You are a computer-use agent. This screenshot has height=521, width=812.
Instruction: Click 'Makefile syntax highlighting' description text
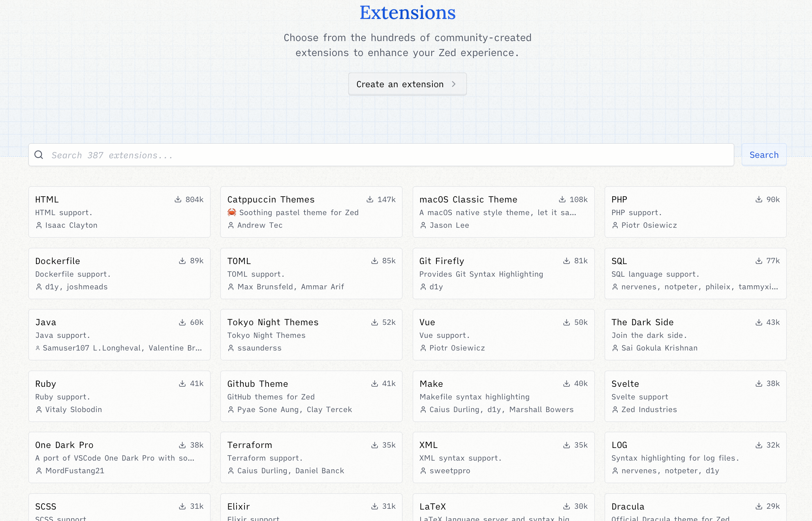pyautogui.click(x=474, y=397)
